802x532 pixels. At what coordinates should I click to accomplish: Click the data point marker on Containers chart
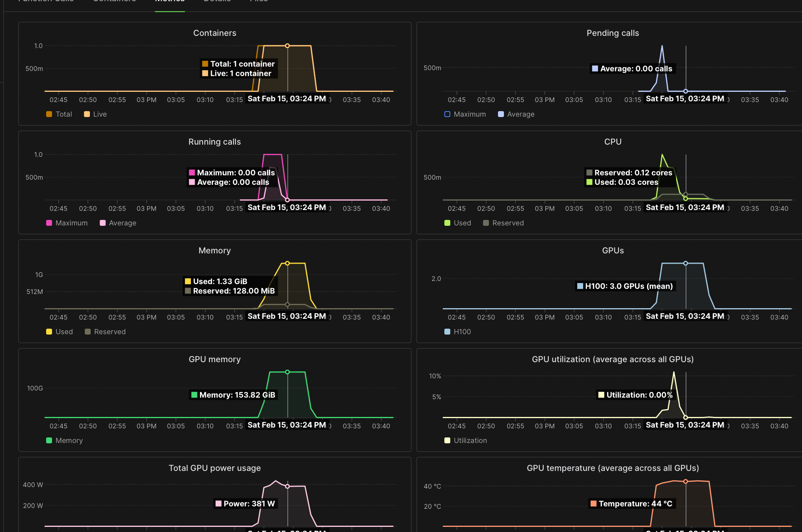(287, 46)
